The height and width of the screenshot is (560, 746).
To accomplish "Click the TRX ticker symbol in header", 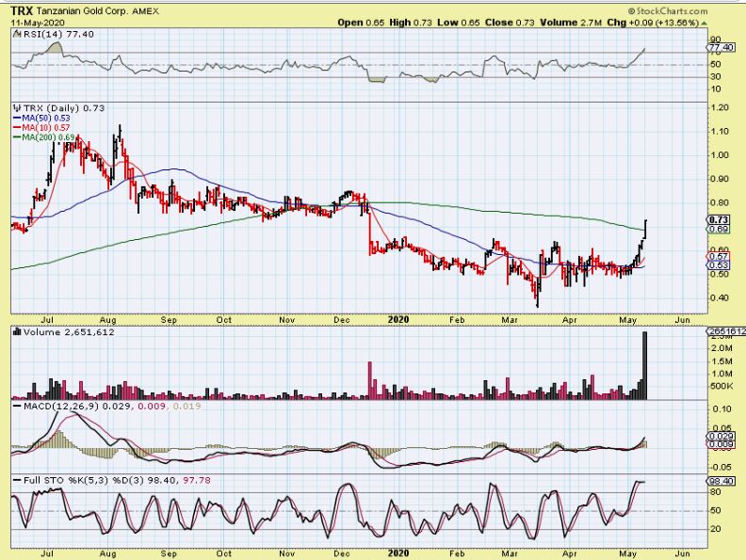I will (22, 10).
